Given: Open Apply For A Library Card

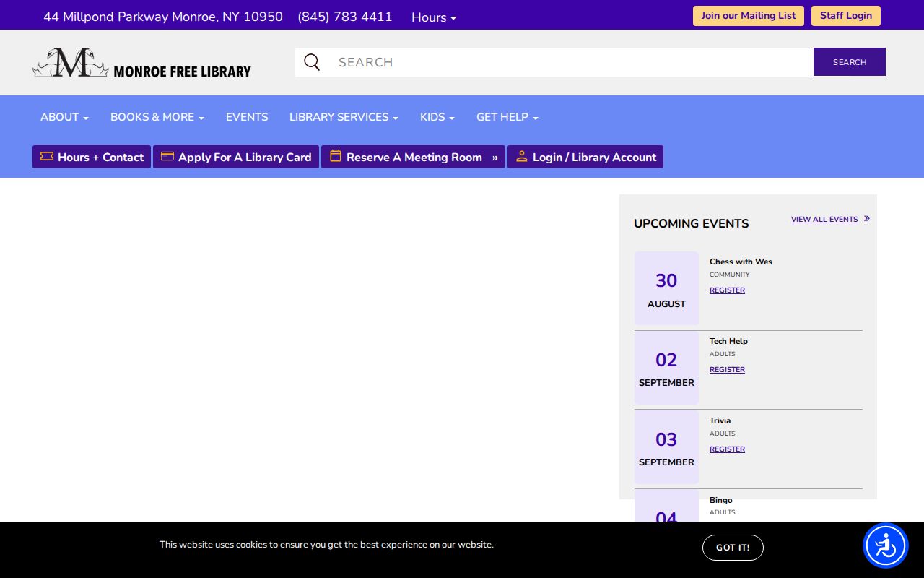Looking at the screenshot, I should (236, 157).
